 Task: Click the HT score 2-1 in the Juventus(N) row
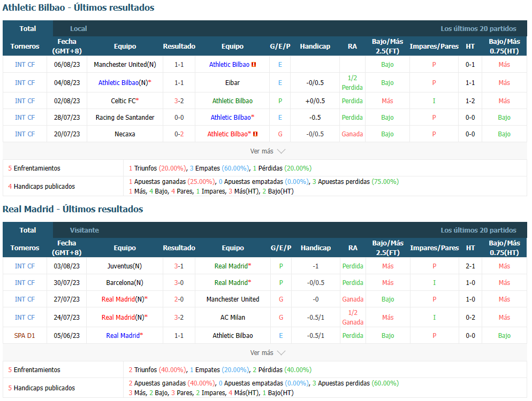470,266
